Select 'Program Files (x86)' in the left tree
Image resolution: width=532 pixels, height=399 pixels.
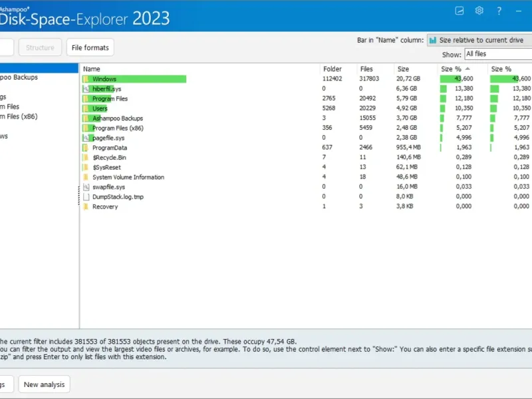(x=19, y=116)
